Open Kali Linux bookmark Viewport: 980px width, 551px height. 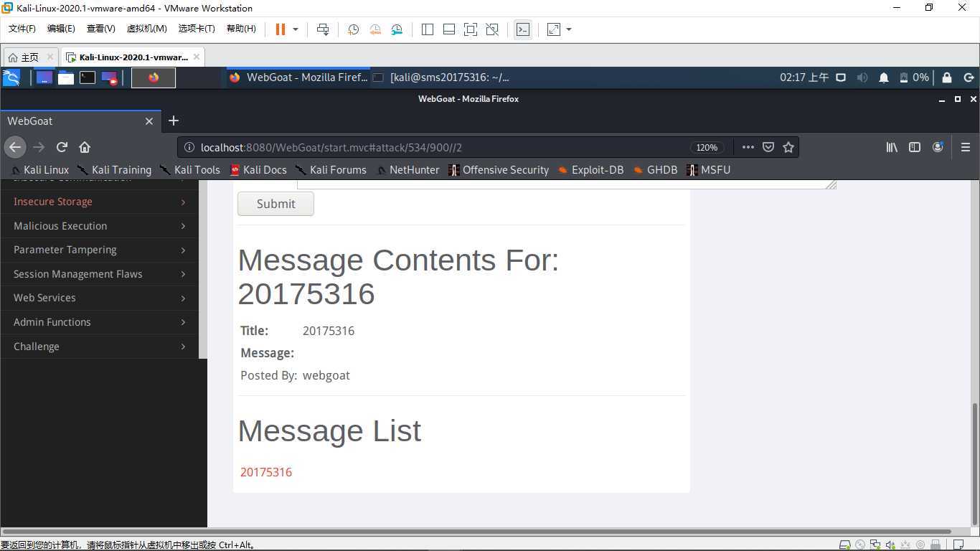pyautogui.click(x=40, y=170)
